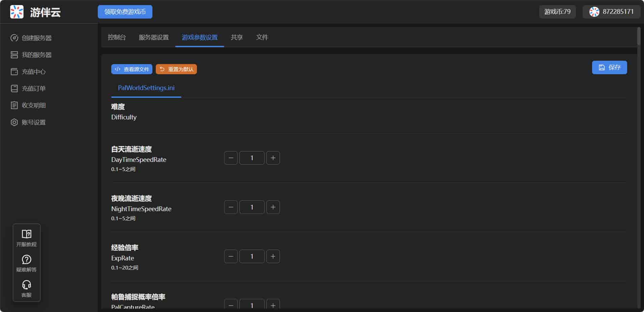Decrease the NightTimeSpeedRate with minus button
This screenshot has height=312, width=644.
(x=231, y=207)
